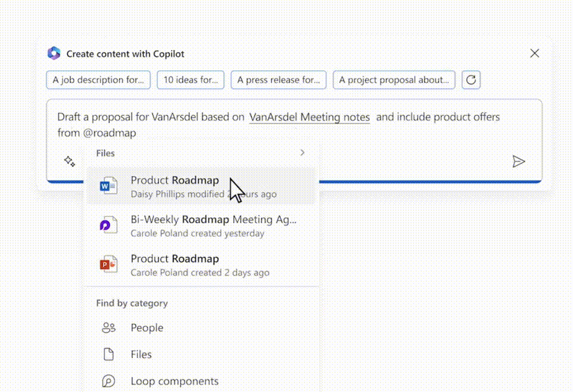Refresh the suggested prompt chips
573x392 pixels.
[471, 80]
